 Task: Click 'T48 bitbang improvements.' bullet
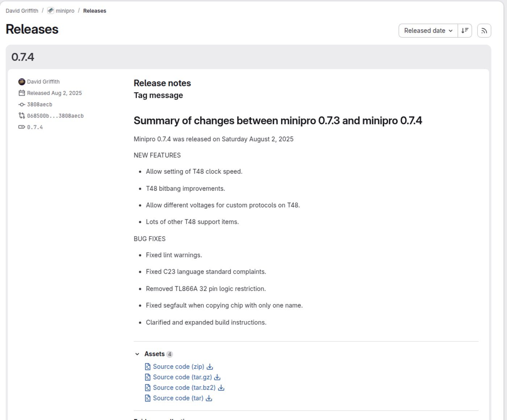point(185,188)
